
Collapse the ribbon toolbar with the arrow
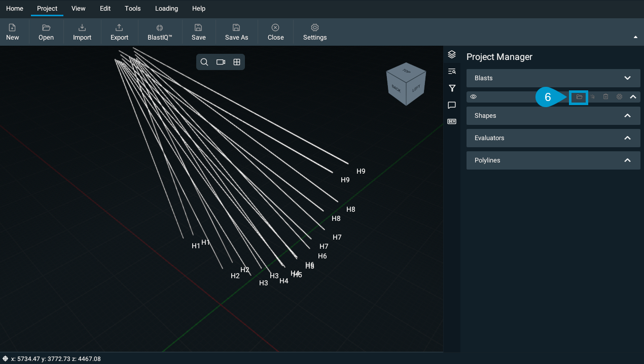tap(635, 37)
